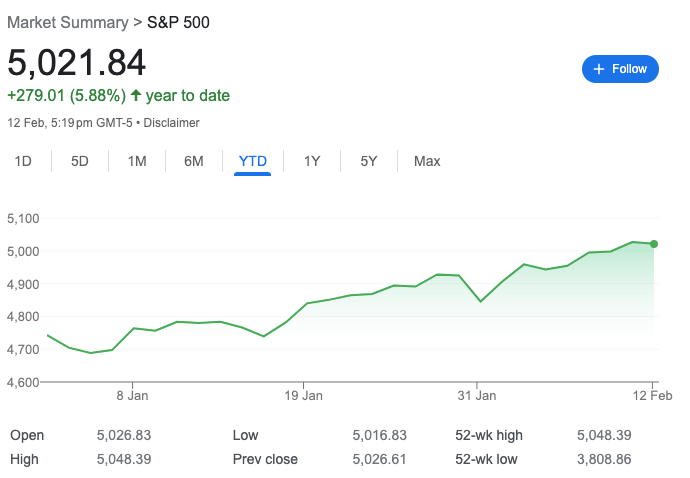The height and width of the screenshot is (478, 690).
Task: Show the Max range chart
Action: tap(427, 161)
